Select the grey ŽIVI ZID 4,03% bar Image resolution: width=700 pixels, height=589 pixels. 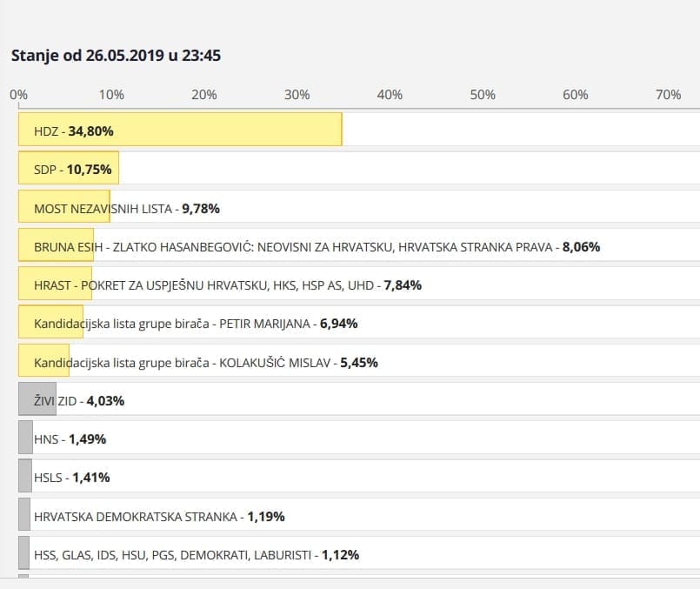[37, 400]
